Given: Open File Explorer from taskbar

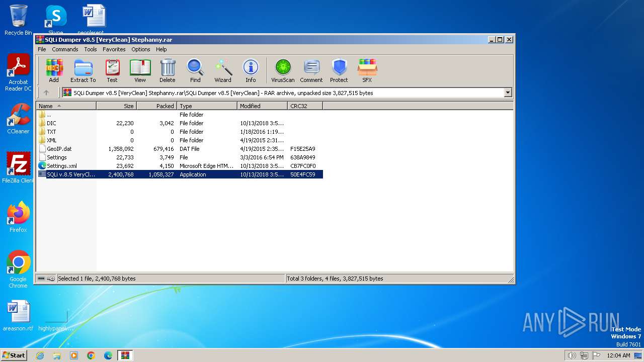Looking at the screenshot, I should pyautogui.click(x=57, y=355).
